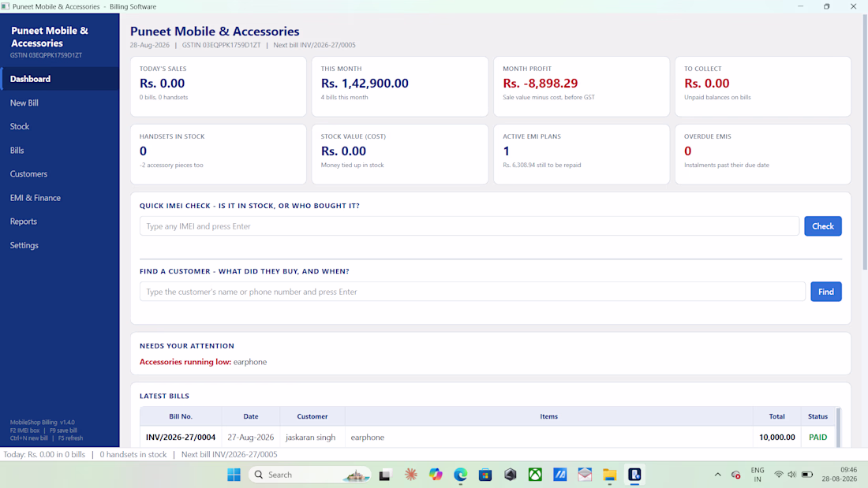Select the This Month sales card
Image resolution: width=868 pixels, height=488 pixels.
pyautogui.click(x=400, y=86)
